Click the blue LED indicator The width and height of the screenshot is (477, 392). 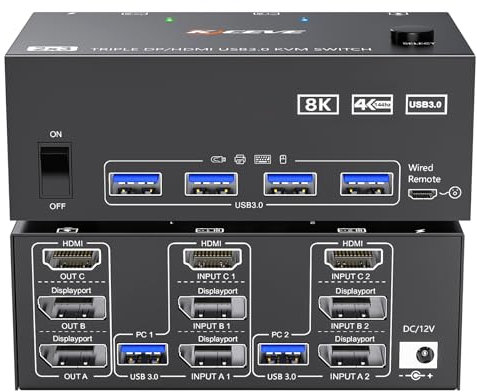point(304,20)
